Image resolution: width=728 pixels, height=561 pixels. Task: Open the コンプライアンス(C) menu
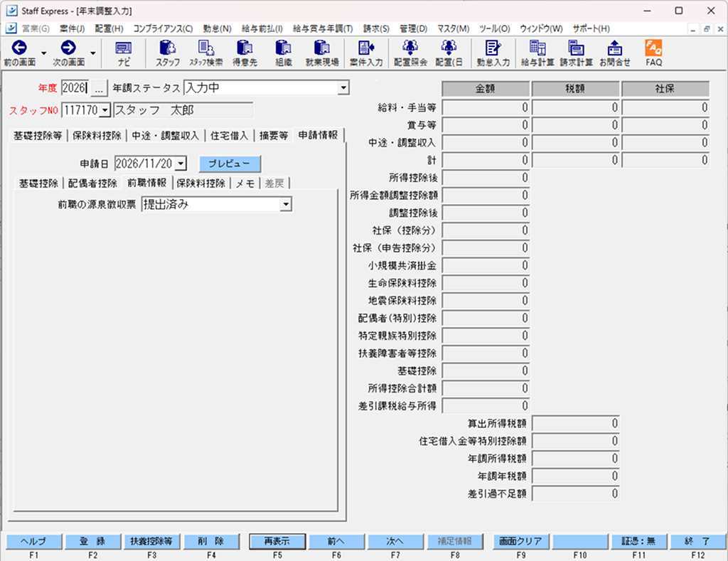click(x=163, y=28)
